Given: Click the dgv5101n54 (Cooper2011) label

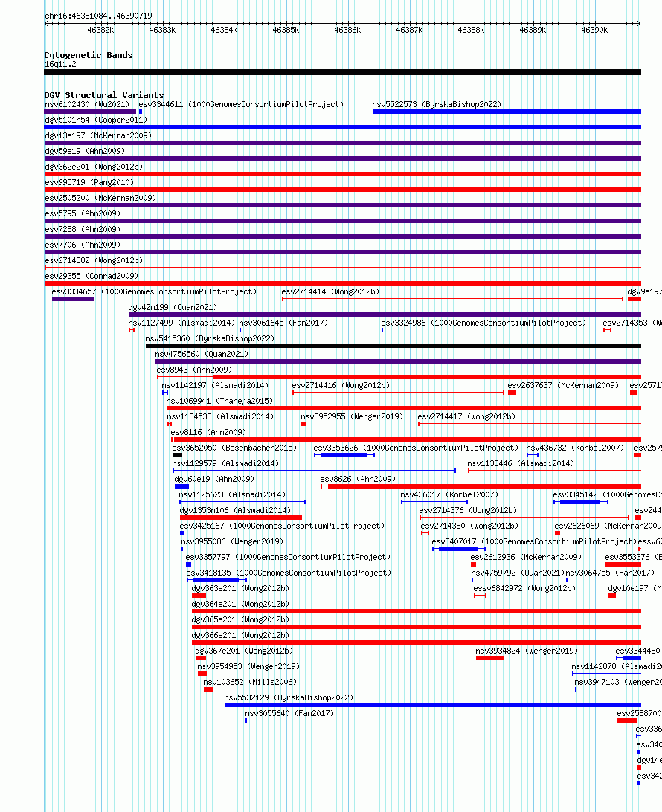Looking at the screenshot, I should 96,120.
